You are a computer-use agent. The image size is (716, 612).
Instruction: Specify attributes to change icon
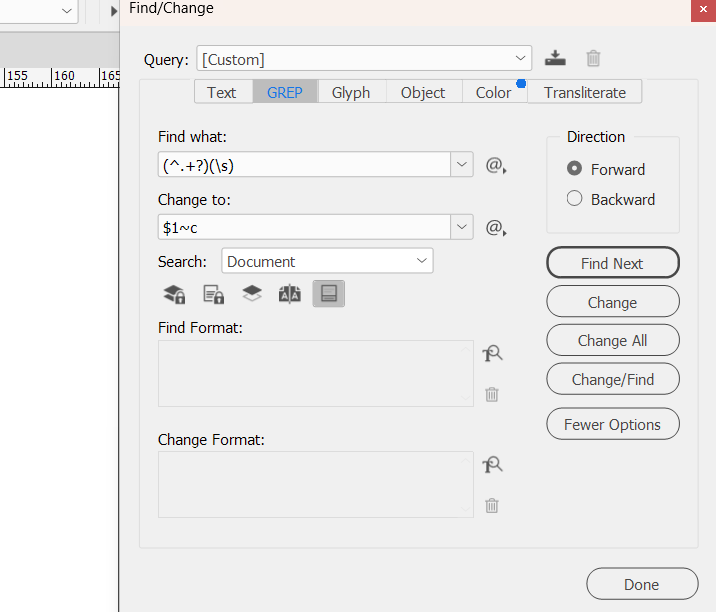(x=492, y=464)
